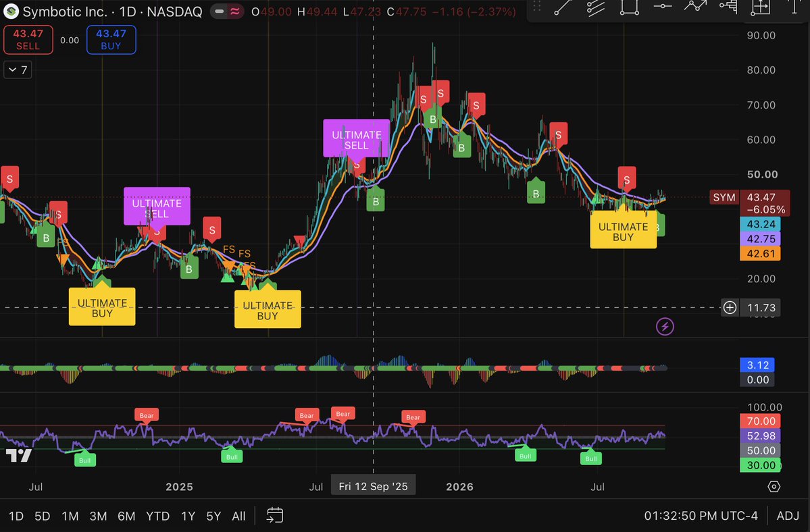This screenshot has height=532, width=810.
Task: Click the blue 3.12 histogram value label
Action: [x=757, y=365]
